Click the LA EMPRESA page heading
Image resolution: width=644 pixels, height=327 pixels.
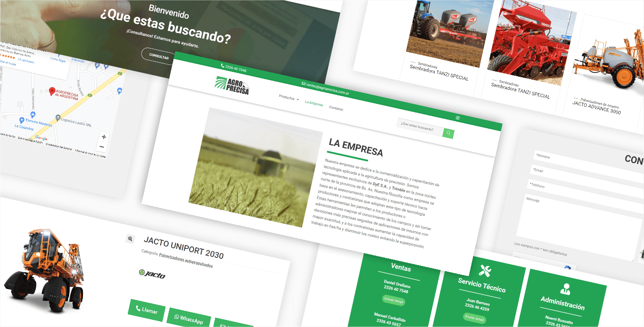pyautogui.click(x=356, y=147)
